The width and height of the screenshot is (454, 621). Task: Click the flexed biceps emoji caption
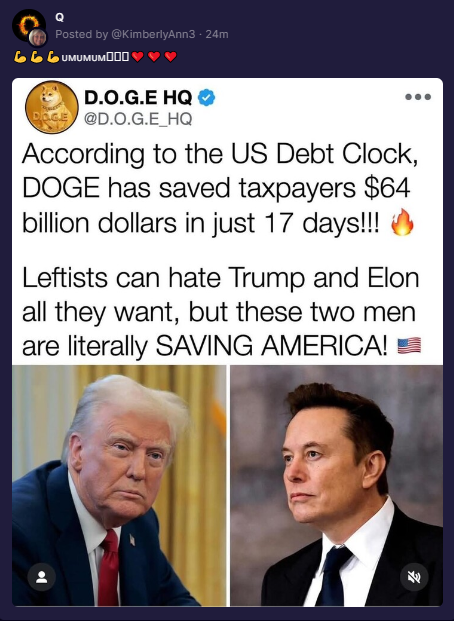tap(36, 57)
